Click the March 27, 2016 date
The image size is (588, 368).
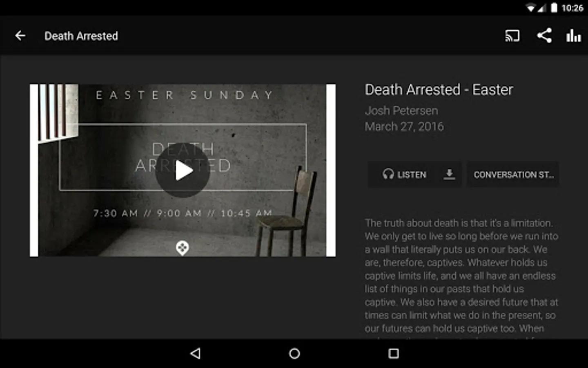[404, 126]
